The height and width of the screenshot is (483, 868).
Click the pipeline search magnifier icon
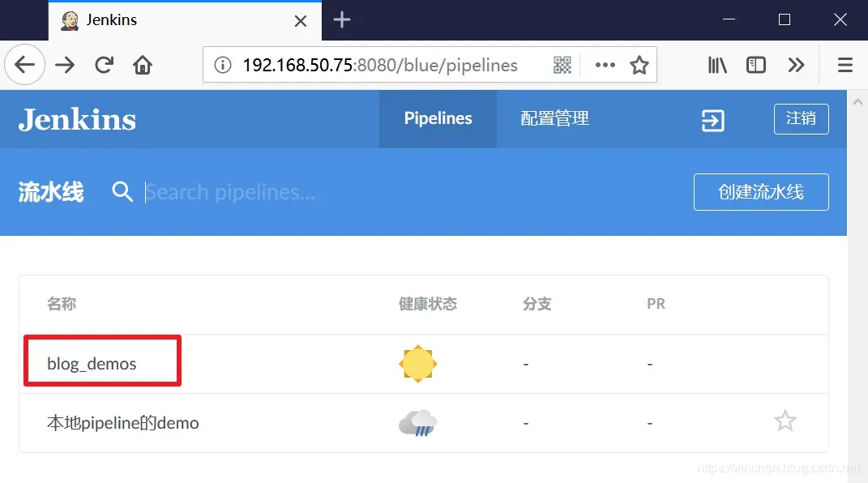122,192
